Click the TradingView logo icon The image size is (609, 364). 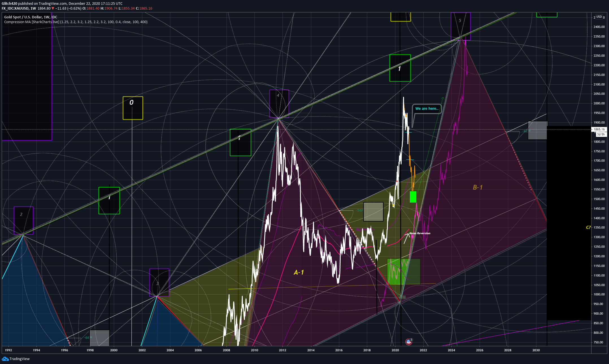pos(5,359)
